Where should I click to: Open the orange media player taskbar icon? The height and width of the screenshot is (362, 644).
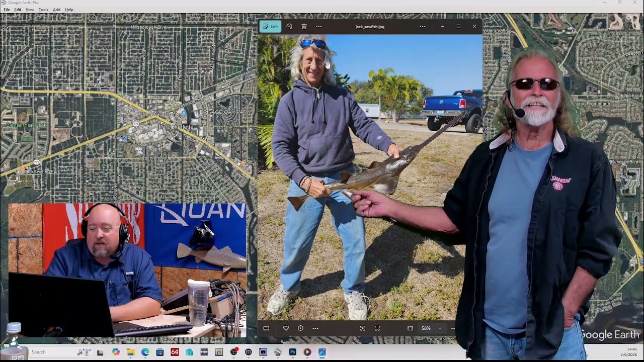click(307, 352)
